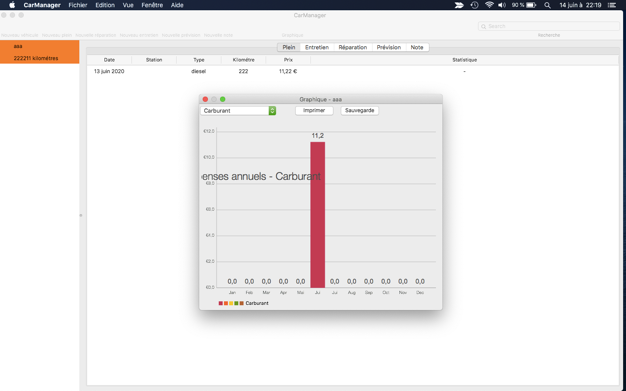Open the volume control in menu bar

[502, 5]
